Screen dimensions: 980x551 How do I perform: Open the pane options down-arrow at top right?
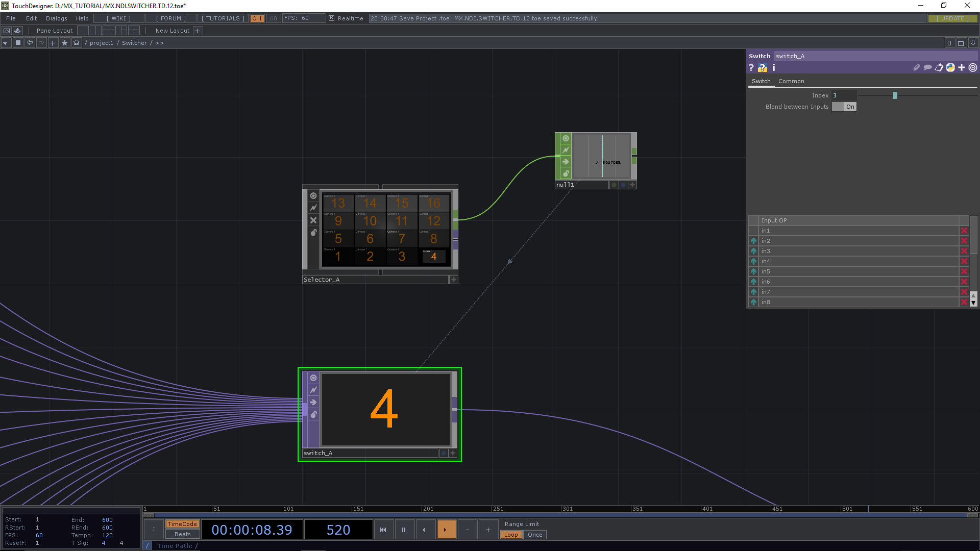tap(973, 43)
